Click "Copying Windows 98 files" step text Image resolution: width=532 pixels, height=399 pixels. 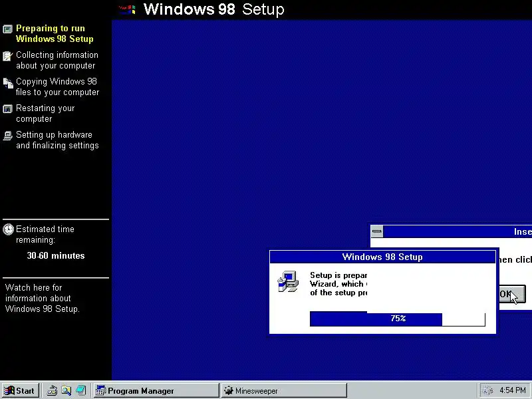[57, 87]
